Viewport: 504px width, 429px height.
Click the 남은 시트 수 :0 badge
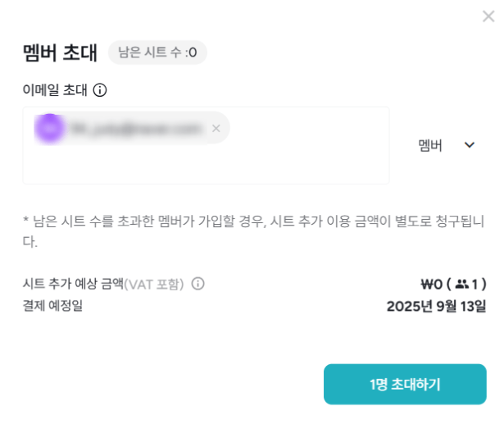point(157,52)
